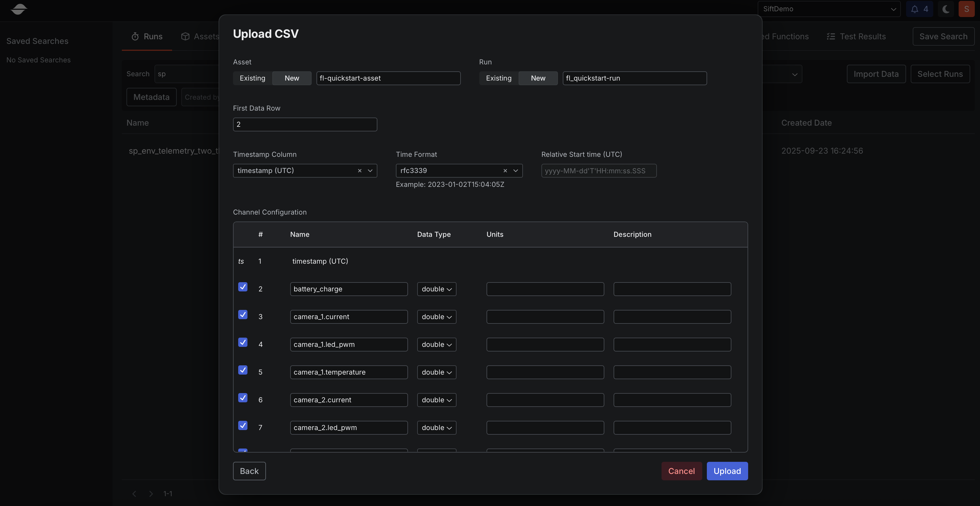Viewport: 980px width, 506px height.
Task: Go to previous results page arrow
Action: click(x=134, y=494)
